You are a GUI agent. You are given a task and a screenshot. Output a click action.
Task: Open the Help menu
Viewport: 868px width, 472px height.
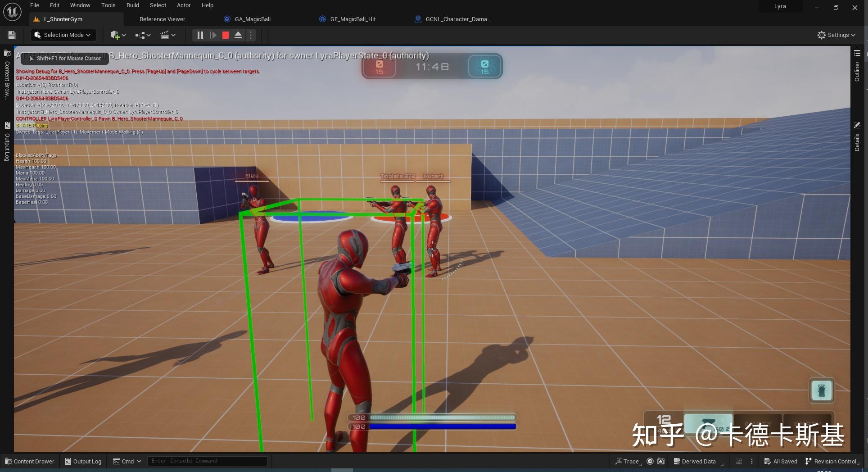(x=208, y=5)
